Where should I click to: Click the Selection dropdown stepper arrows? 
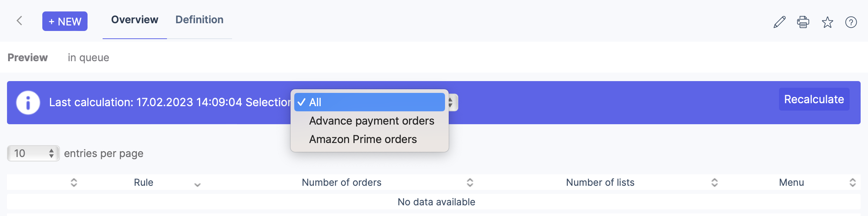tap(452, 102)
